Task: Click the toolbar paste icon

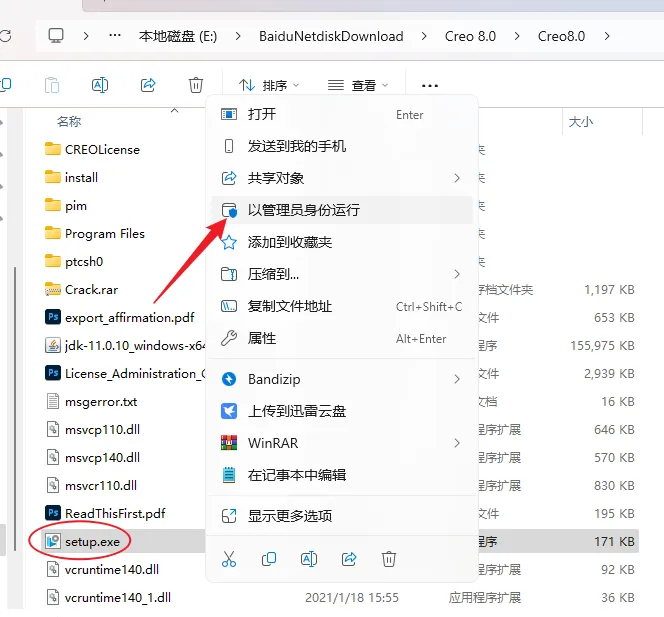Action: [x=52, y=85]
